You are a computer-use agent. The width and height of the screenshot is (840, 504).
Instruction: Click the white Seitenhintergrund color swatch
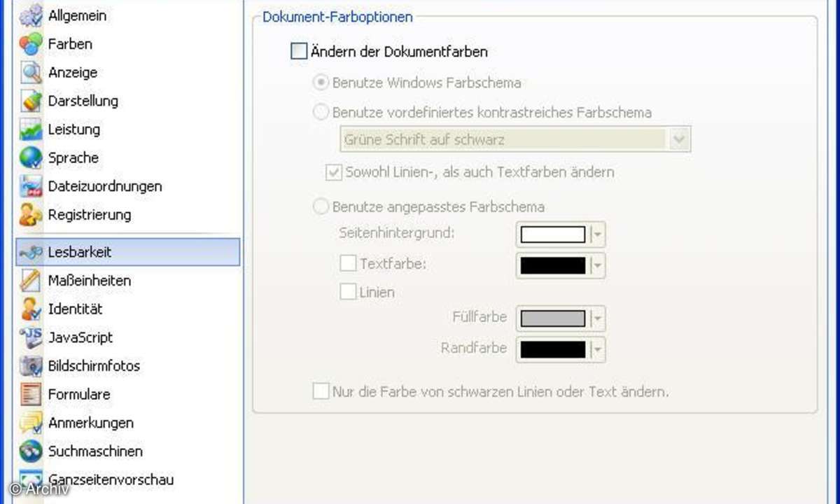(x=553, y=234)
